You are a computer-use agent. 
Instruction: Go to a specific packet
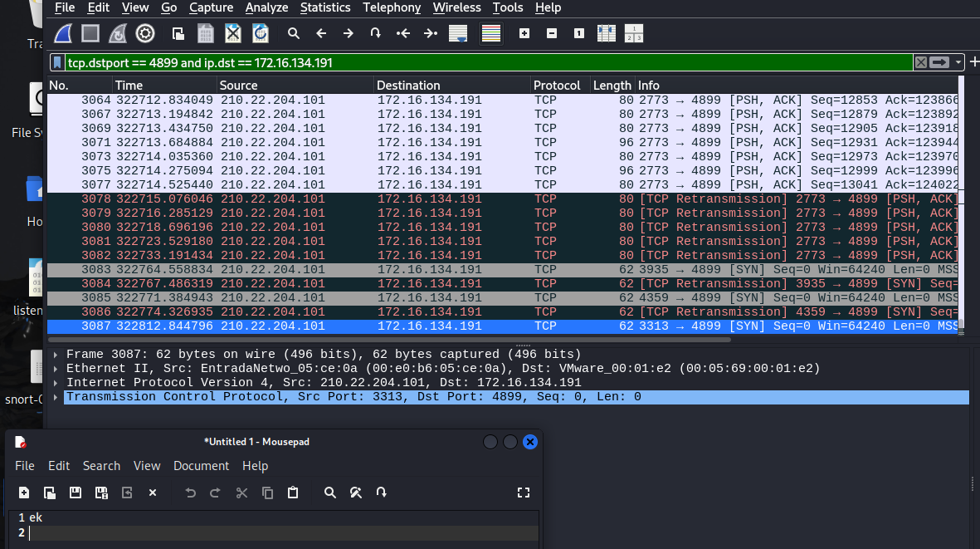tap(376, 34)
